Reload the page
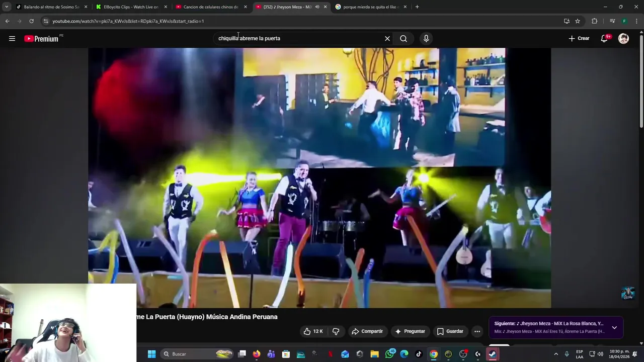Image resolution: width=644 pixels, height=362 pixels. point(31,21)
